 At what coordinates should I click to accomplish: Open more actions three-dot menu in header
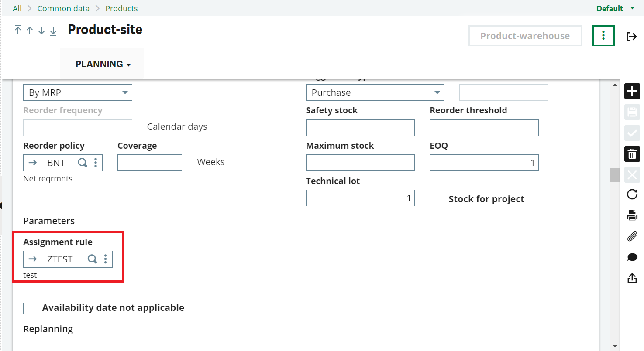click(x=603, y=36)
